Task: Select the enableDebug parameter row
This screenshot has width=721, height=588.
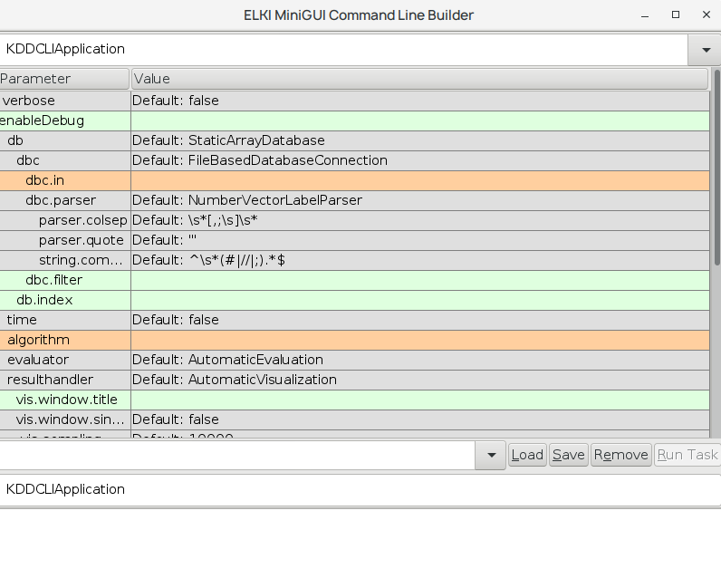Action: click(63, 120)
